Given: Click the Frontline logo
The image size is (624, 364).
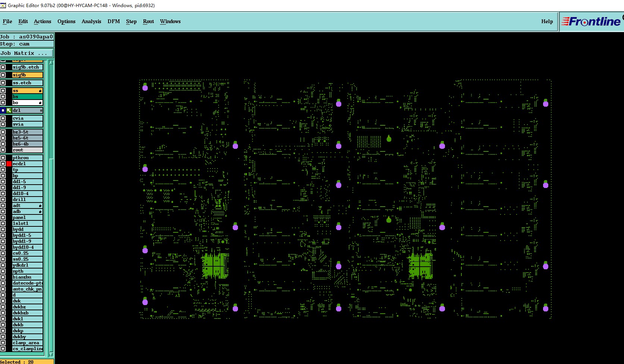Looking at the screenshot, I should (592, 22).
